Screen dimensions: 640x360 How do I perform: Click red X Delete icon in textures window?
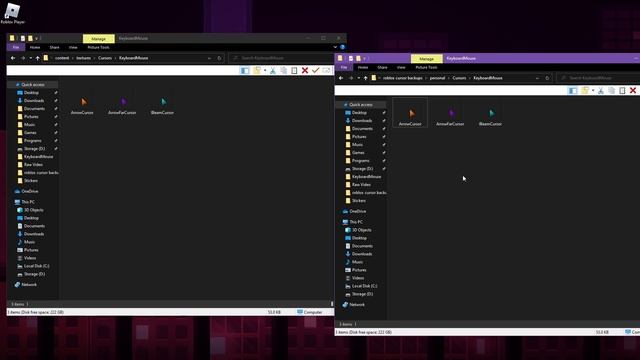click(304, 71)
